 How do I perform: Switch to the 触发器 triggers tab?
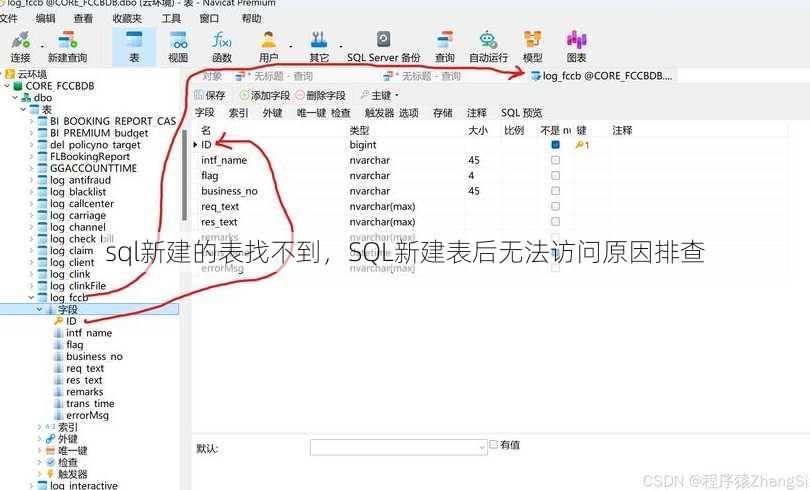coord(380,113)
